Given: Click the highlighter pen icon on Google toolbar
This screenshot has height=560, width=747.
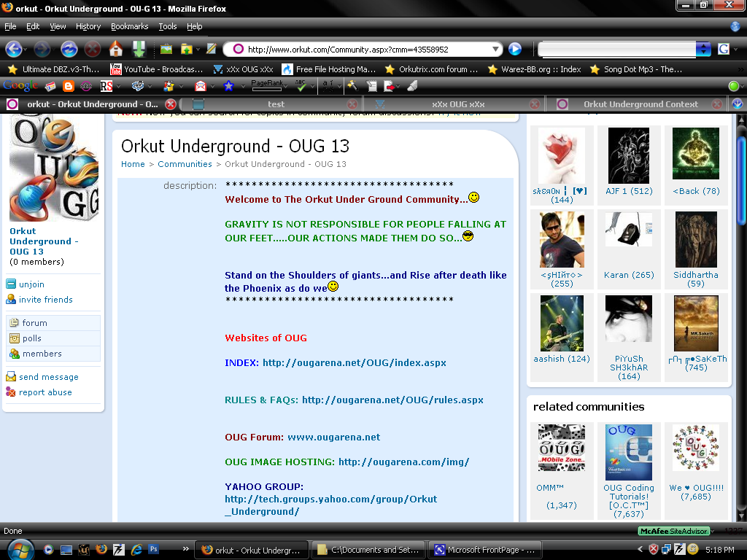Looking at the screenshot, I should (413, 86).
